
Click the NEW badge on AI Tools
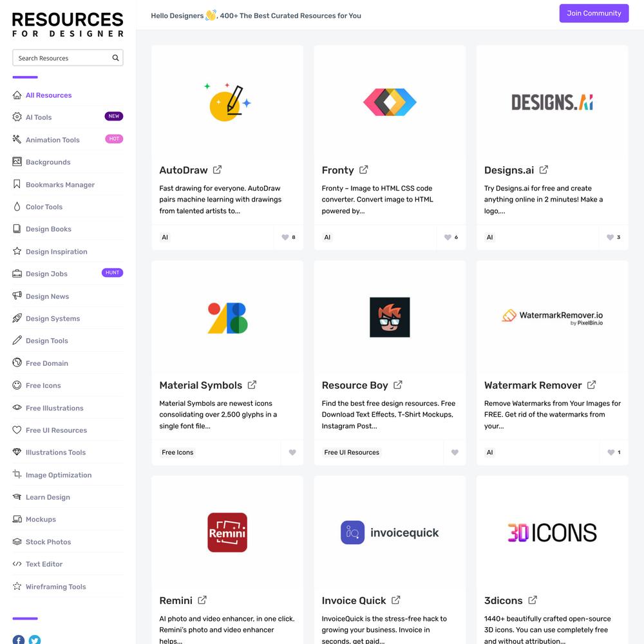click(x=114, y=116)
